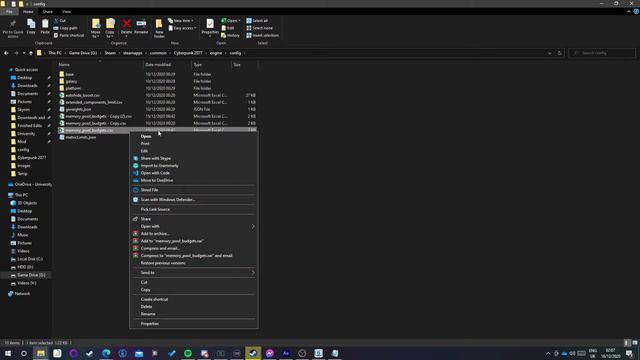This screenshot has height=360, width=640.
Task: Click Select all in ribbon
Action: point(257,20)
